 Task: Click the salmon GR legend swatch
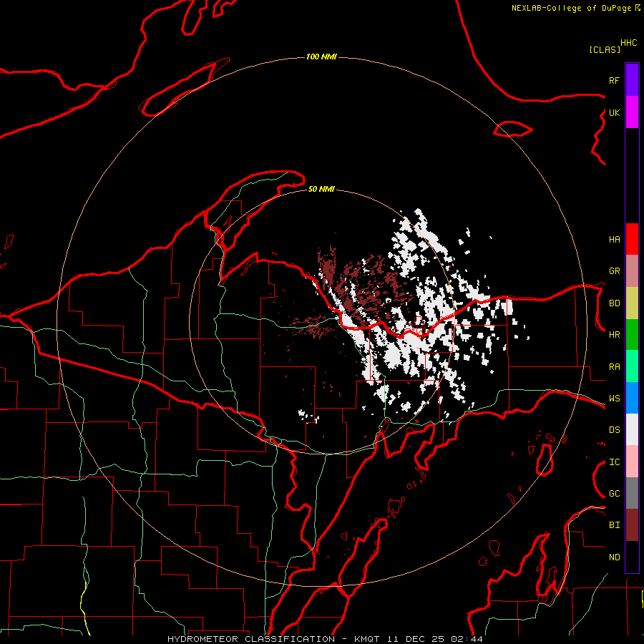(632, 270)
